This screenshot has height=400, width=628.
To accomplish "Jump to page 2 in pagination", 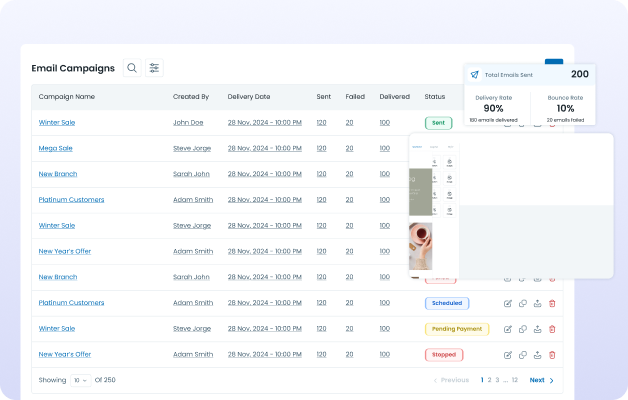I will [x=491, y=380].
